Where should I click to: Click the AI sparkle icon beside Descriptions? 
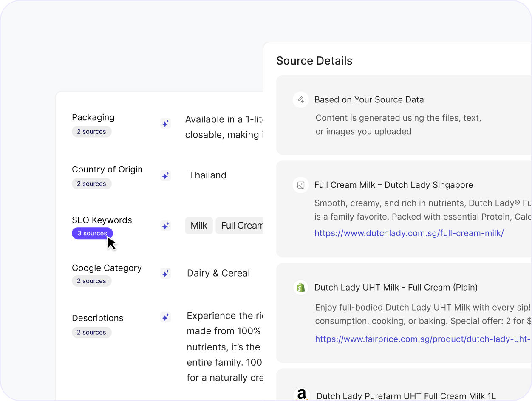click(x=165, y=317)
